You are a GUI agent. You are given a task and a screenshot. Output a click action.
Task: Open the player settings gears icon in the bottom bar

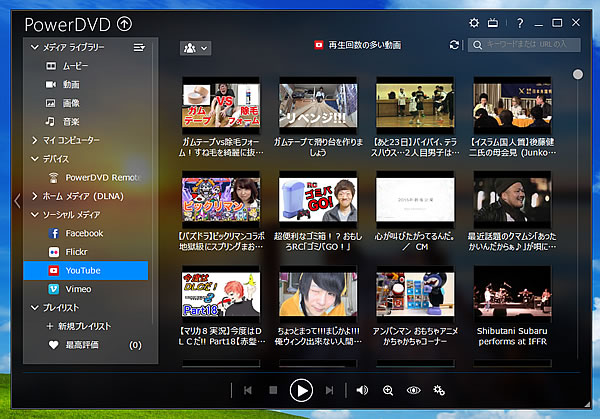(439, 390)
